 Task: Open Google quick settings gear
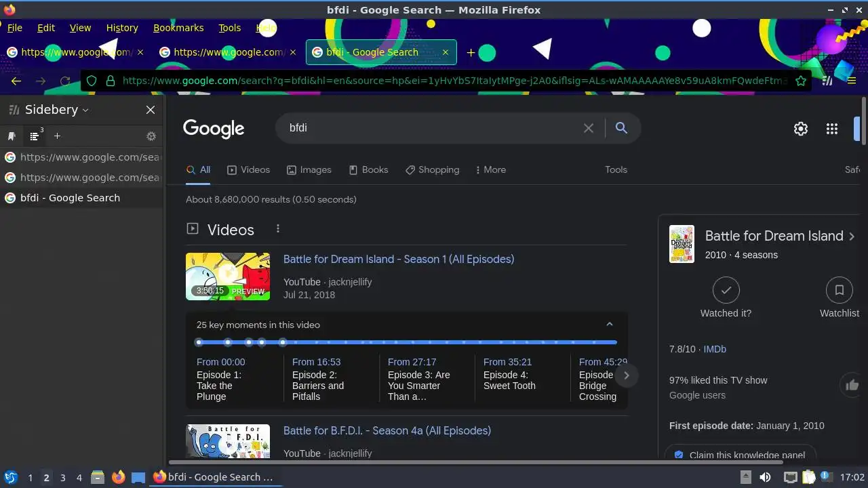pyautogui.click(x=801, y=129)
